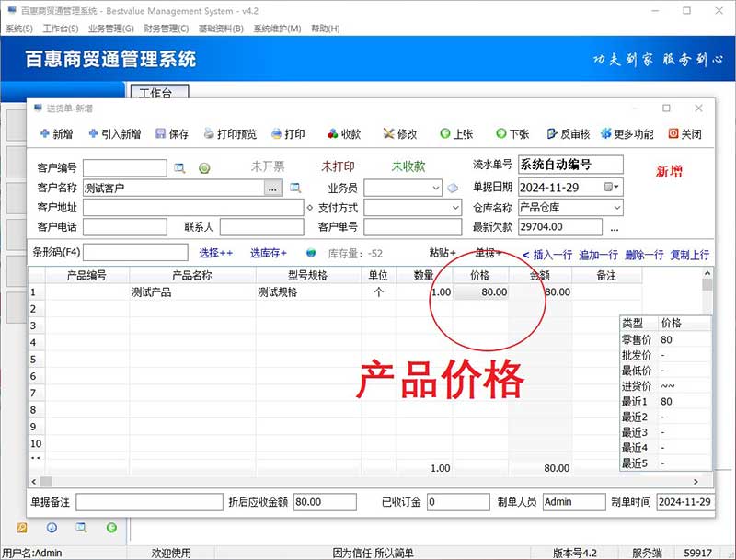The width and height of the screenshot is (736, 560).
Task: Select the 80.00 price cell in row 1
Action: (x=480, y=292)
